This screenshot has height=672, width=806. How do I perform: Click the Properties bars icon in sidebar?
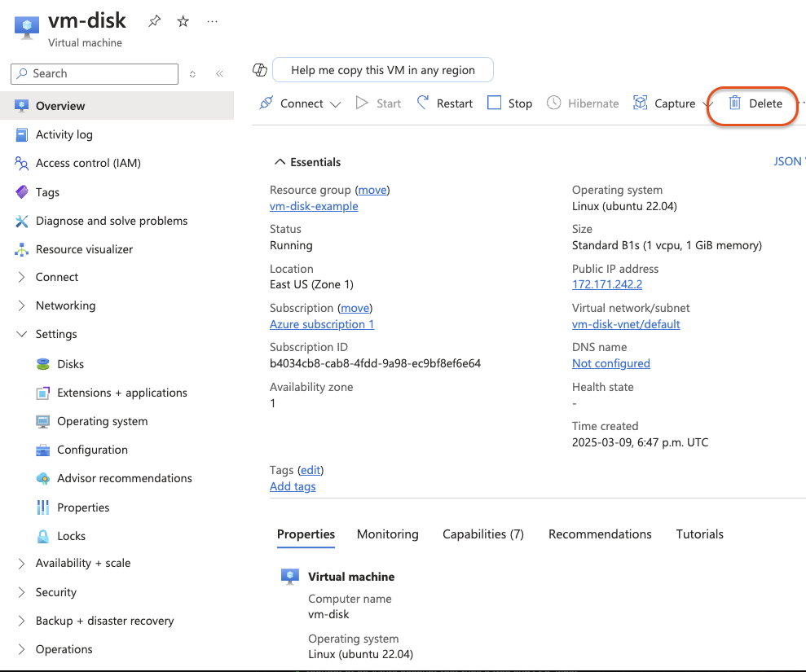coord(43,507)
